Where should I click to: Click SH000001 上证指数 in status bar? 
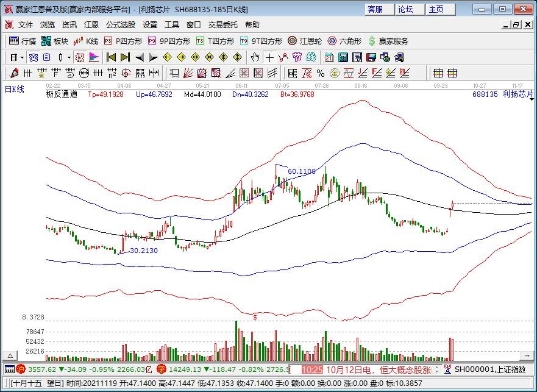(490, 369)
